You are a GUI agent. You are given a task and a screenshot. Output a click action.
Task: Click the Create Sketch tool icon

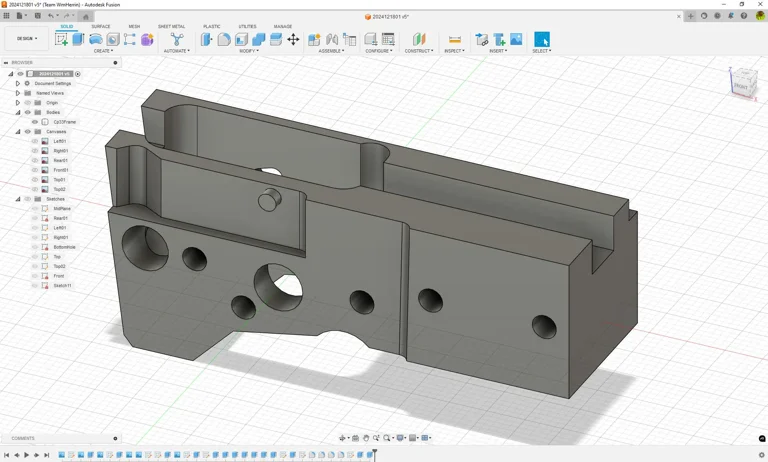61,39
